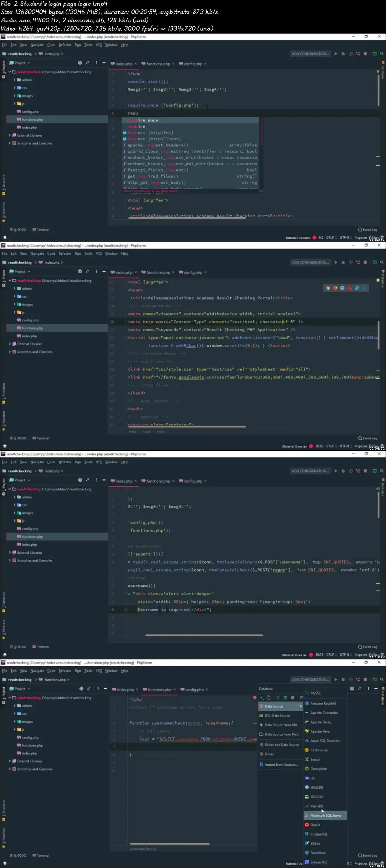Select Import from Sources... entry
Viewport: 386px width, 868px height.
(x=280, y=765)
